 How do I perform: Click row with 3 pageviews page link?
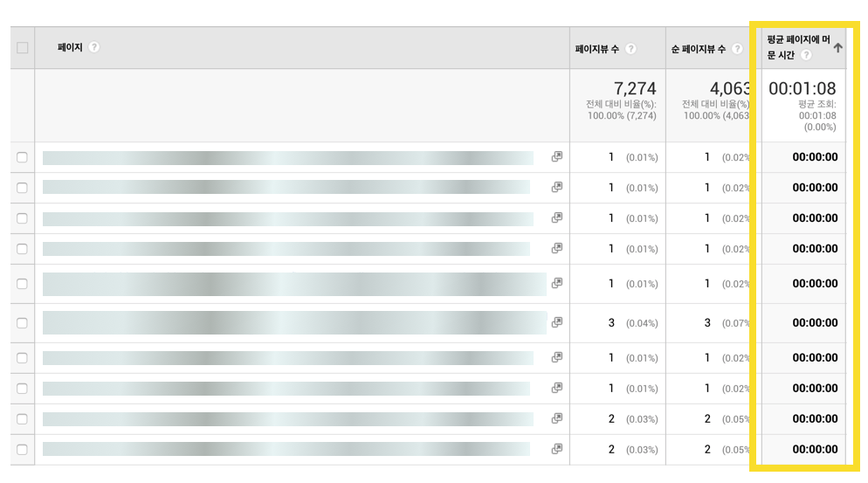pyautogui.click(x=293, y=322)
